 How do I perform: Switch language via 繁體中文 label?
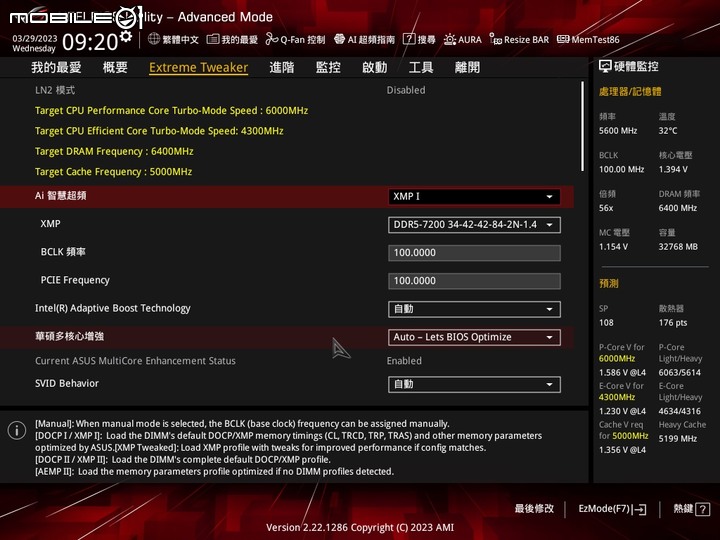tap(180, 39)
